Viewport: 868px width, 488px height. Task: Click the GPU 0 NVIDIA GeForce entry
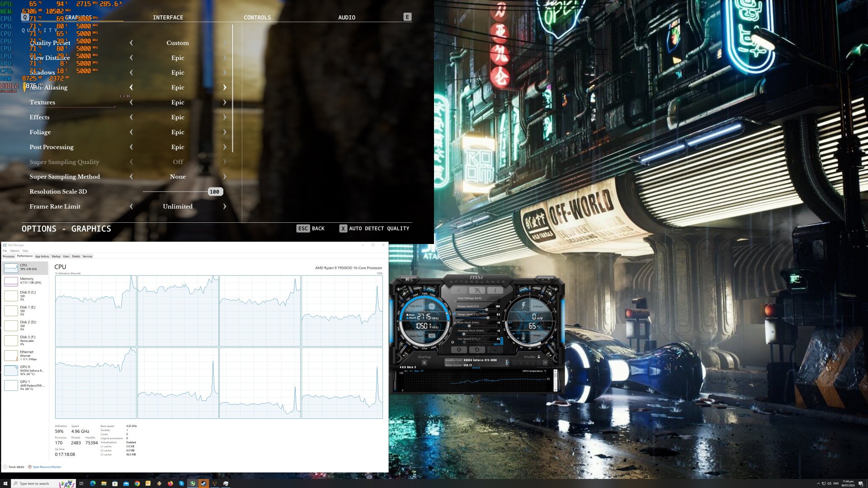[x=27, y=370]
